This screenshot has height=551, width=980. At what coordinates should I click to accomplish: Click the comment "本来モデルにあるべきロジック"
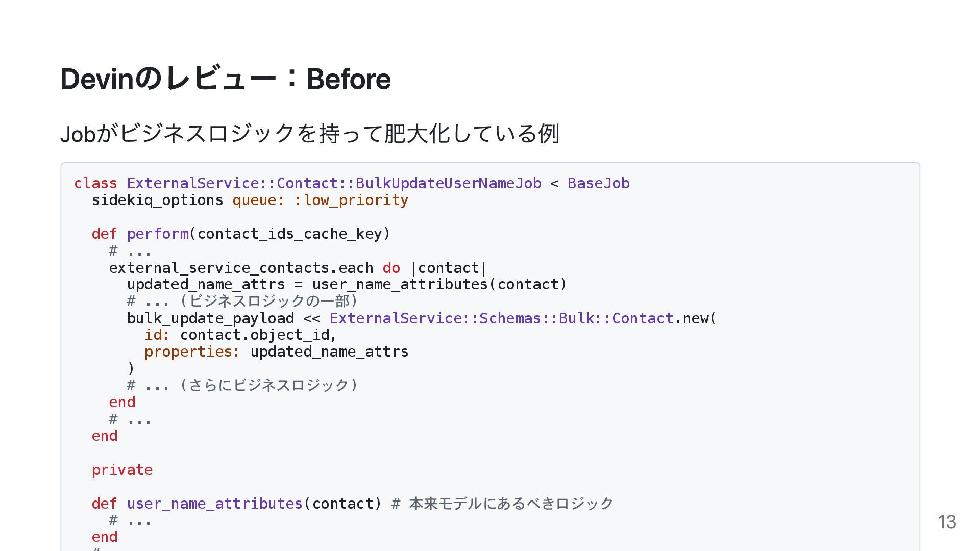[511, 504]
